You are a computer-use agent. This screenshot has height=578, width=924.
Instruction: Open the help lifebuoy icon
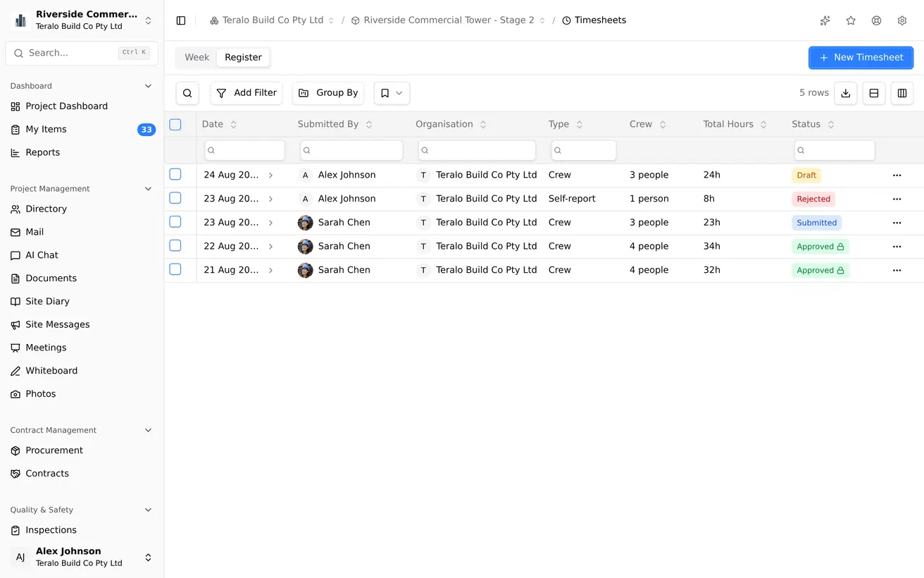[876, 20]
